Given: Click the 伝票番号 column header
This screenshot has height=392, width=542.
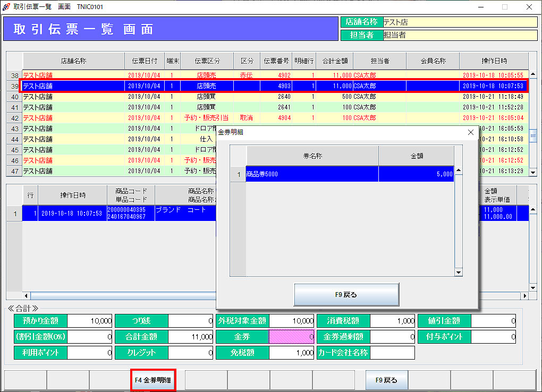Looking at the screenshot, I should click(276, 61).
